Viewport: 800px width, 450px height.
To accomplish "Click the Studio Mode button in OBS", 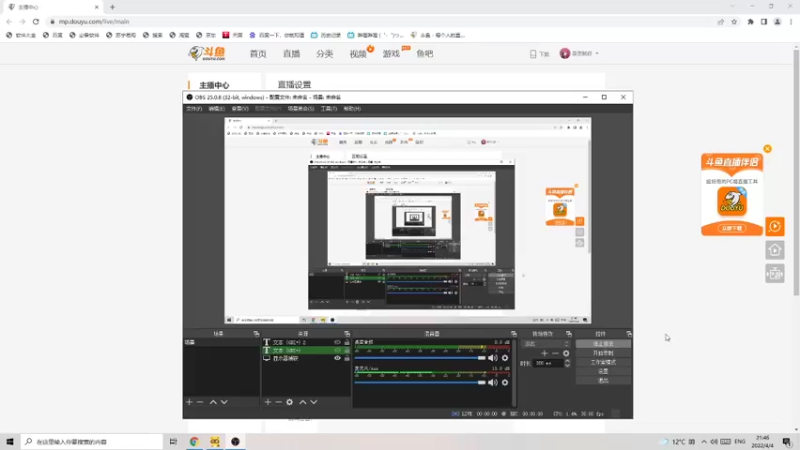I will click(603, 362).
